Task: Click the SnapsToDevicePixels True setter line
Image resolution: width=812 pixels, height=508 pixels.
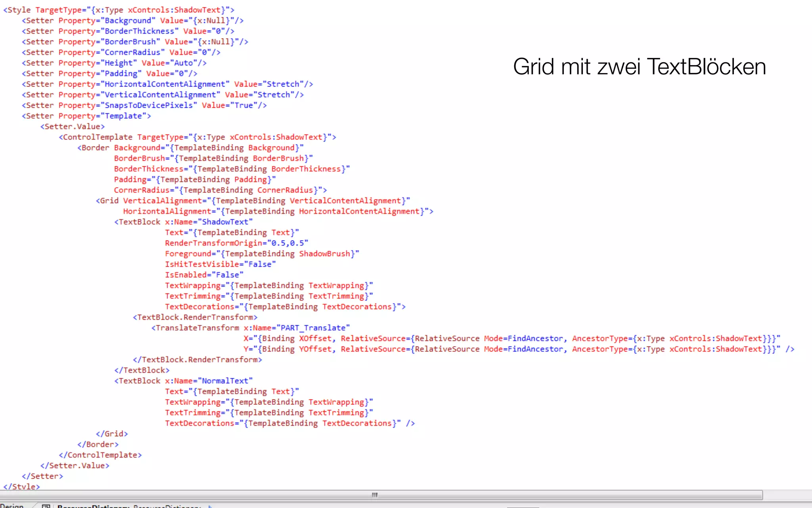Action: pos(144,105)
